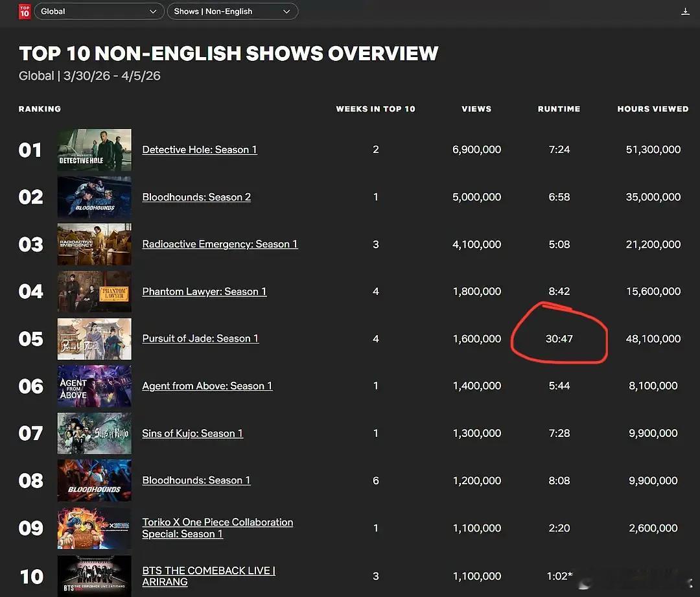Open the Shows | Non-English category dropdown
700x597 pixels.
232,11
